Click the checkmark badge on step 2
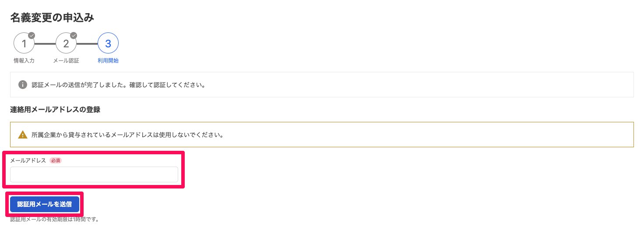 tap(74, 36)
